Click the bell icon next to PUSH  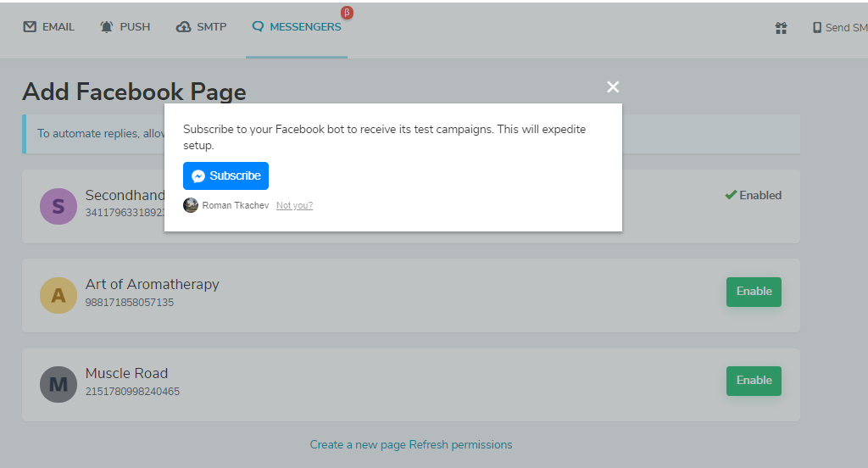click(x=107, y=27)
